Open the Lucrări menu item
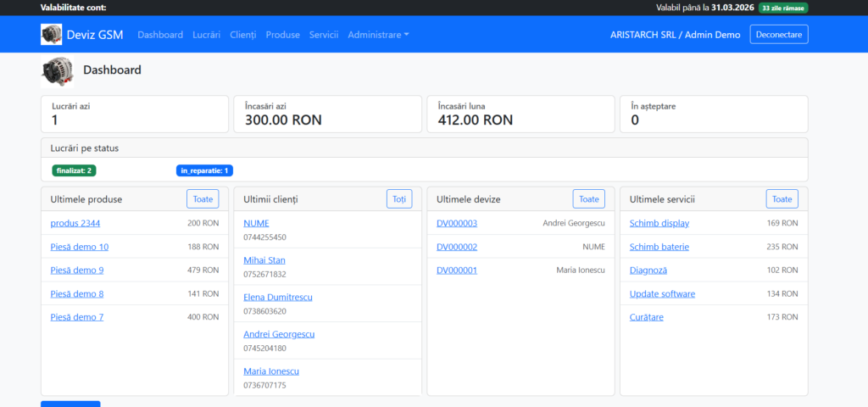 point(206,35)
